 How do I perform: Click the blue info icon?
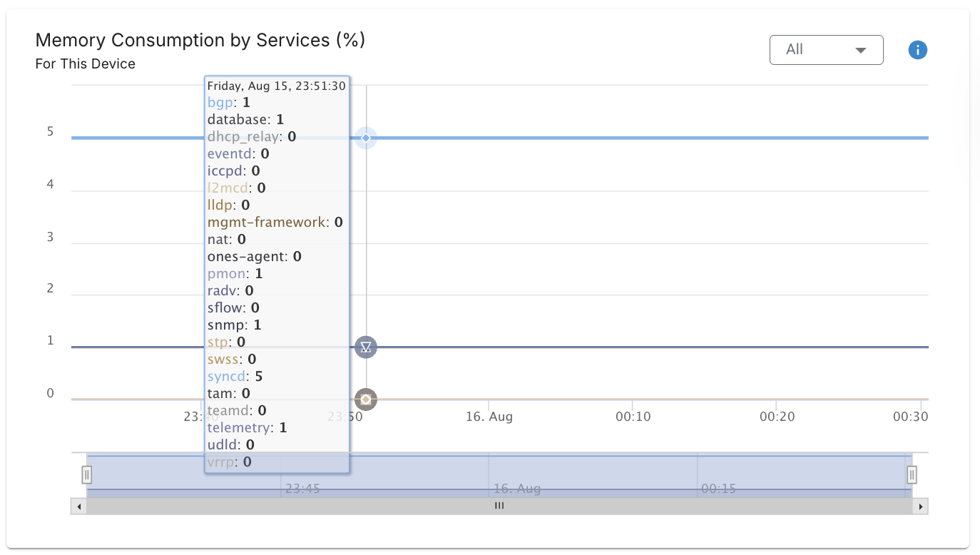click(917, 50)
